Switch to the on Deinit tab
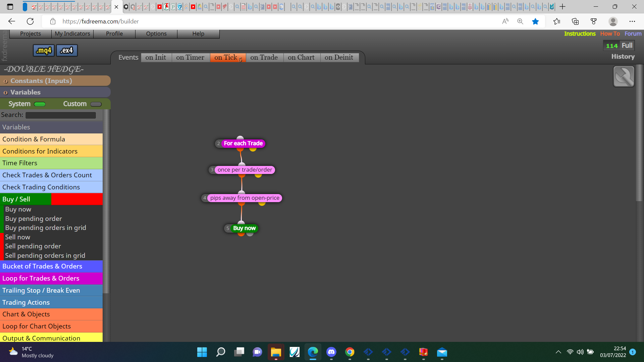Screen dimensions: 644x362 (339, 57)
